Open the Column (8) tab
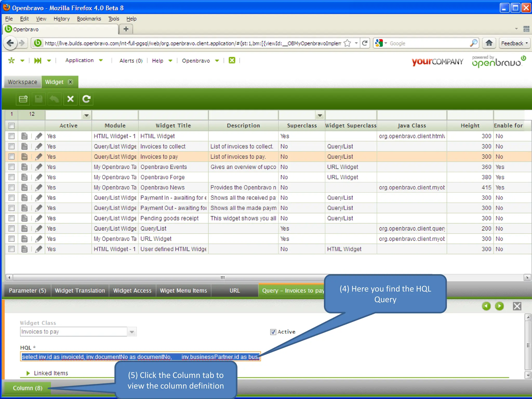 coord(28,388)
